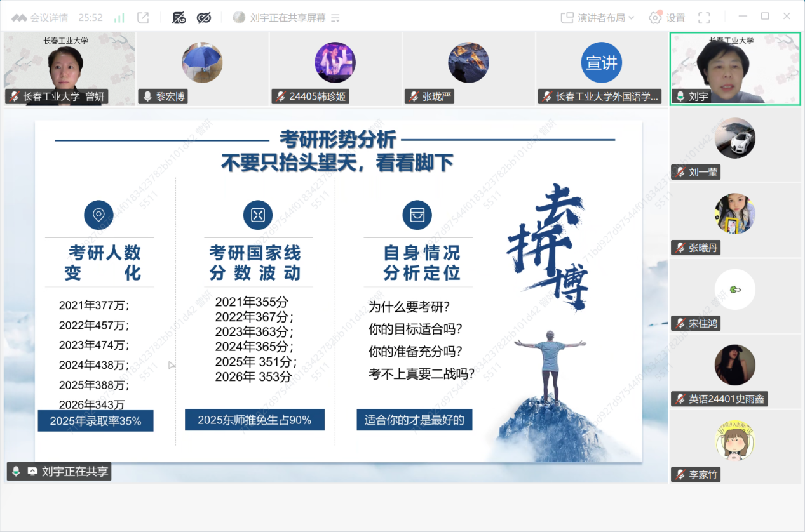
Task: Select 张珑严's participant tile
Action: click(x=468, y=69)
